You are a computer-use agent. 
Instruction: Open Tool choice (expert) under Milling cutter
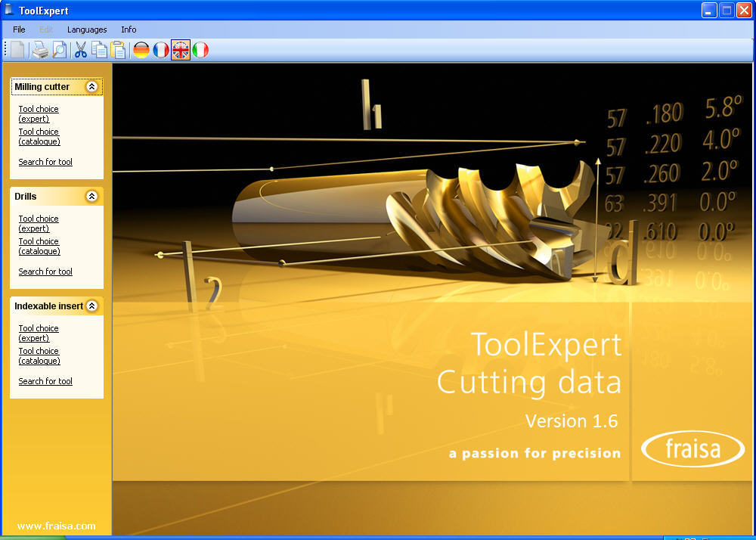(39, 113)
